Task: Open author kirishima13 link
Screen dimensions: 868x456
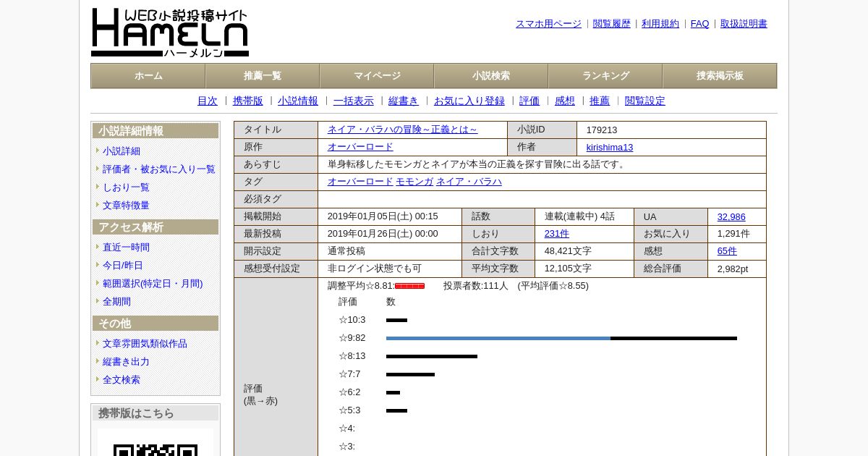Action: click(x=610, y=147)
